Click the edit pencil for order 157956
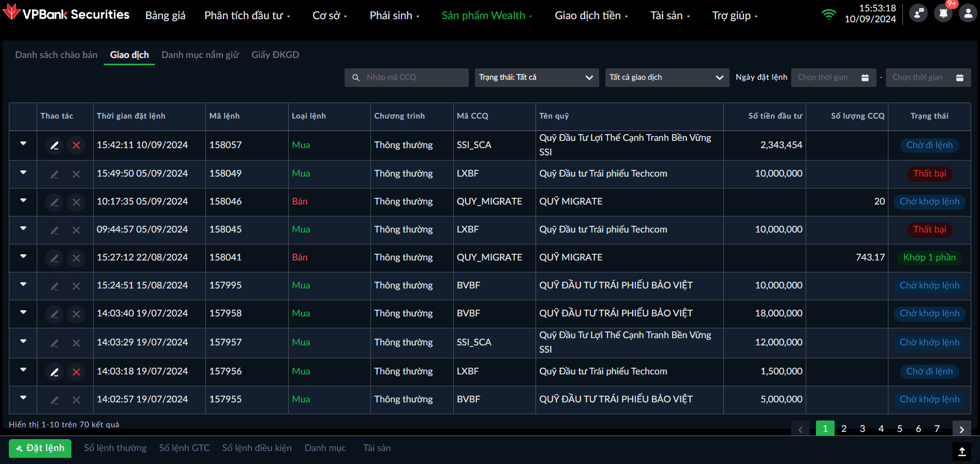This screenshot has height=464, width=980. [x=54, y=372]
